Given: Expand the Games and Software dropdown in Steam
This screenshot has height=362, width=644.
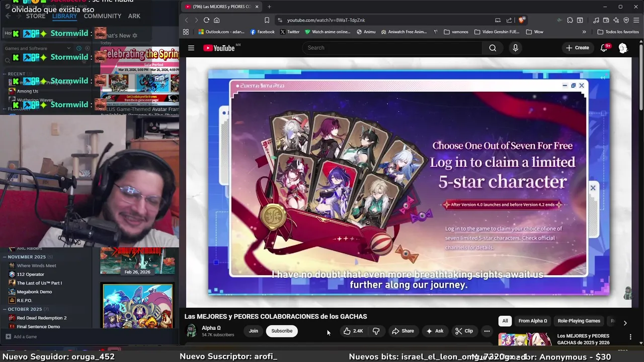Looking at the screenshot, I should pos(69,48).
